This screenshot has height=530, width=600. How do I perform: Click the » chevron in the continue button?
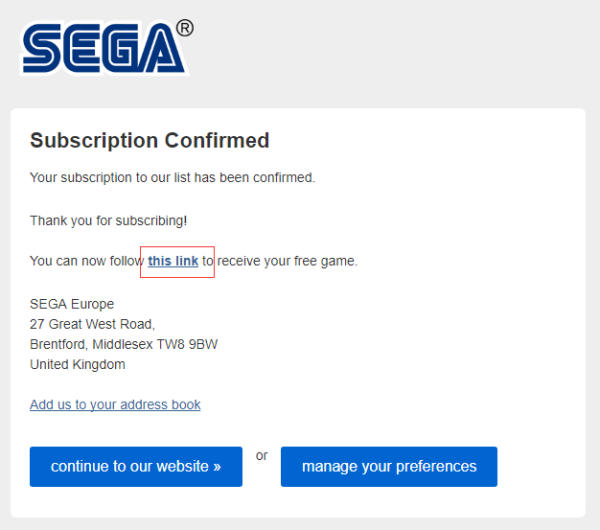(x=217, y=467)
